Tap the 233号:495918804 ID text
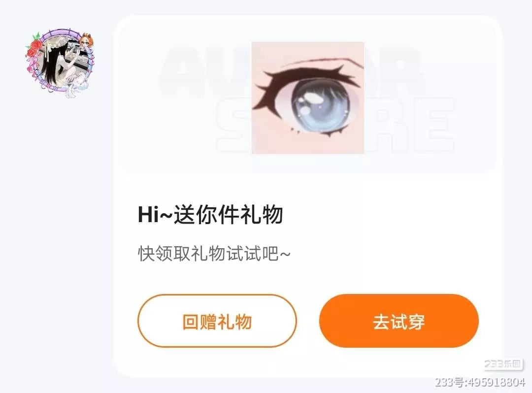This screenshot has height=393, width=532. coord(480,382)
